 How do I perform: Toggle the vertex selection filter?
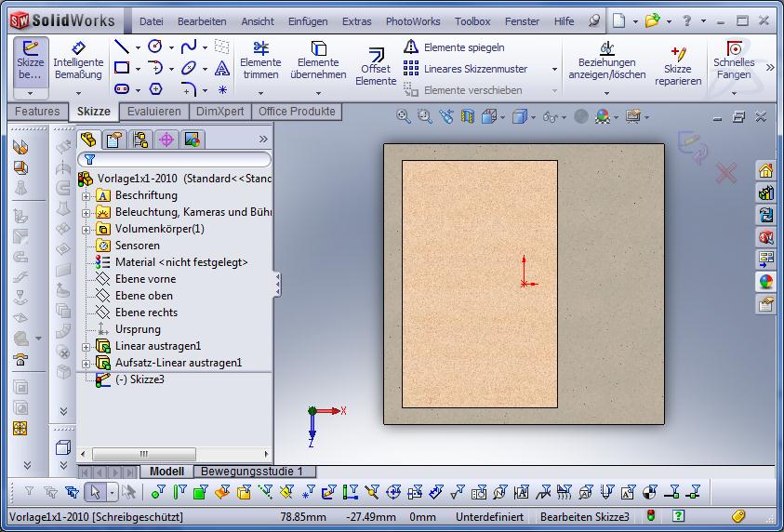pyautogui.click(x=157, y=492)
